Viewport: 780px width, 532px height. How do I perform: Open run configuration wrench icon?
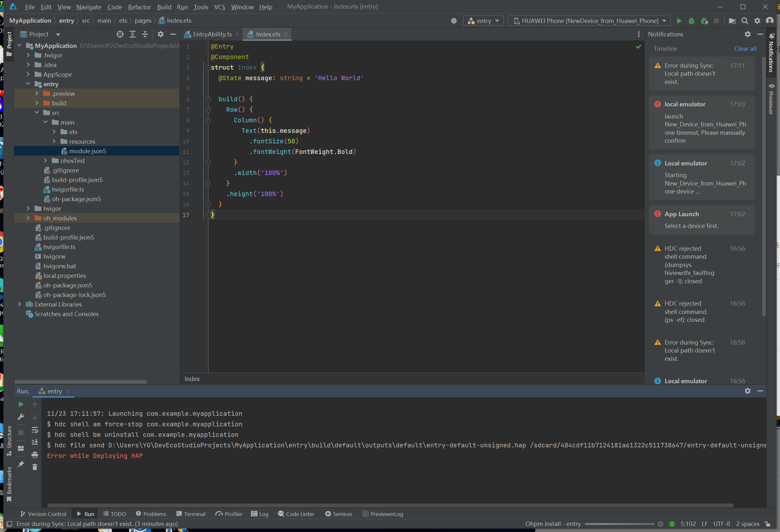click(21, 416)
